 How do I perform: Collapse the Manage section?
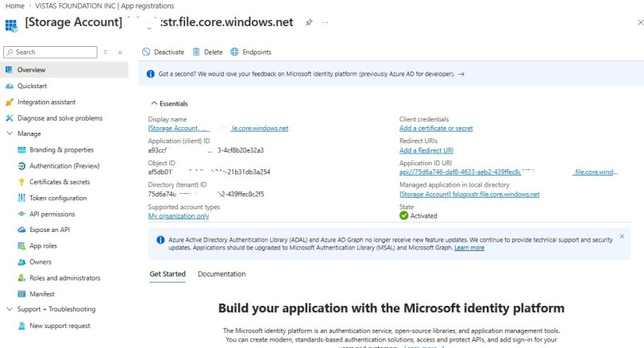pyautogui.click(x=10, y=133)
